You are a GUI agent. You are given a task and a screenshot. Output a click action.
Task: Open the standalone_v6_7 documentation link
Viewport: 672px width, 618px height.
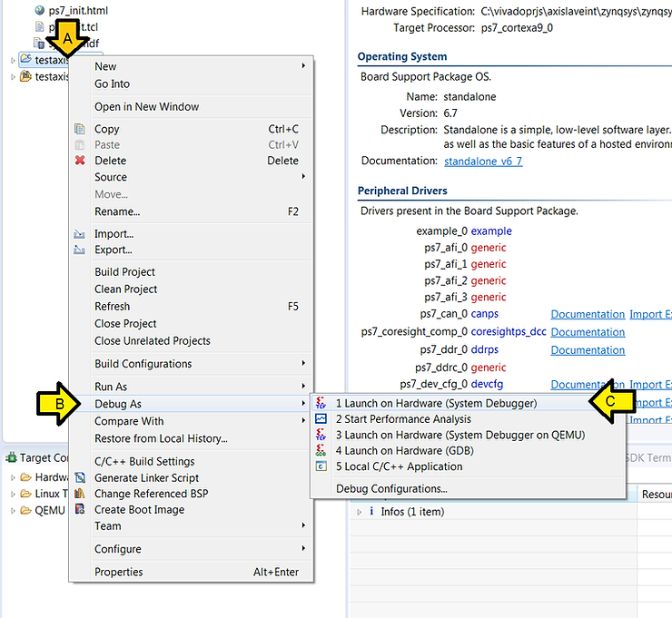483,161
